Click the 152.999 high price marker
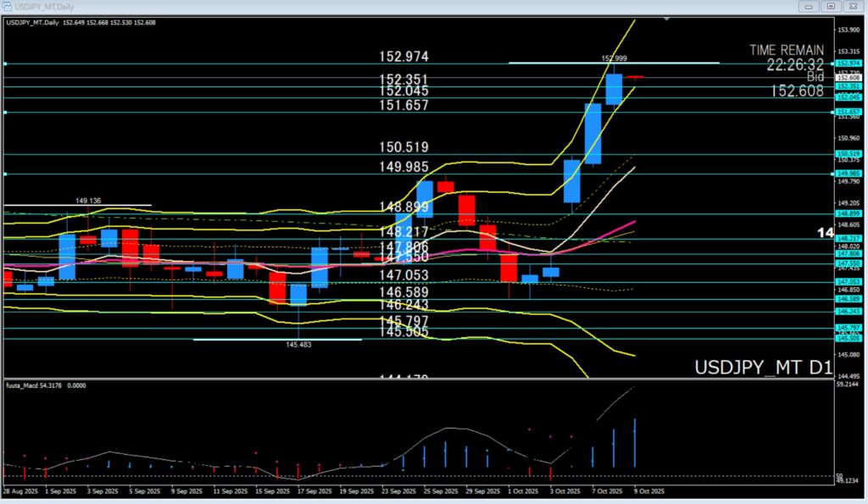Screen dimensions: 868x504 pyautogui.click(x=614, y=58)
